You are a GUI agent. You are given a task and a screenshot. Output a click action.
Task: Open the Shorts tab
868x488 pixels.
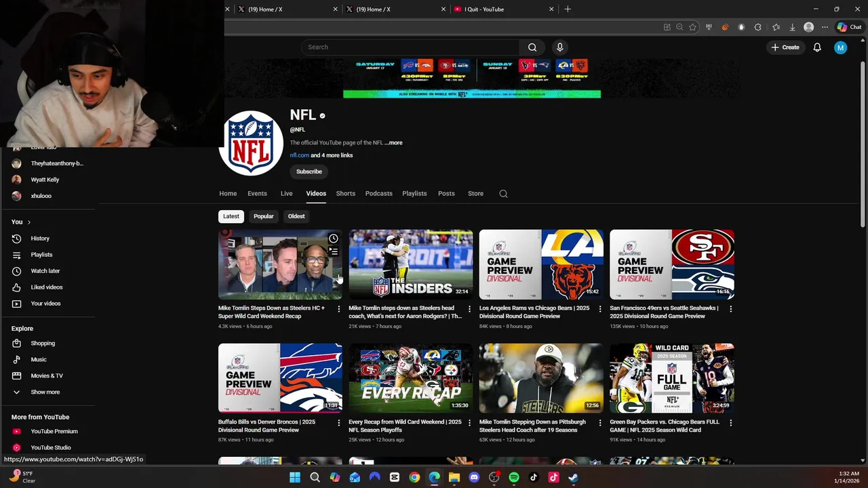click(346, 194)
